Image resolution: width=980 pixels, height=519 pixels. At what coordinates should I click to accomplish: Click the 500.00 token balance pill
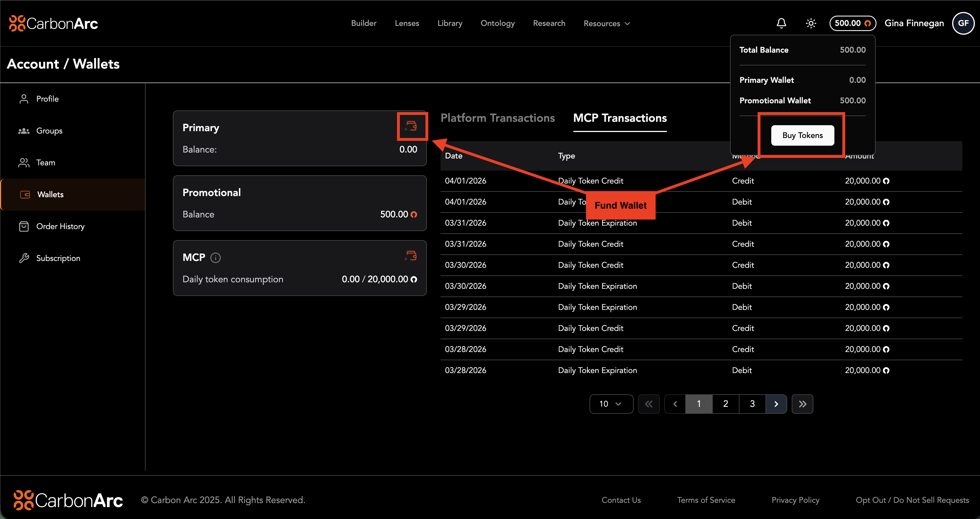coord(852,23)
